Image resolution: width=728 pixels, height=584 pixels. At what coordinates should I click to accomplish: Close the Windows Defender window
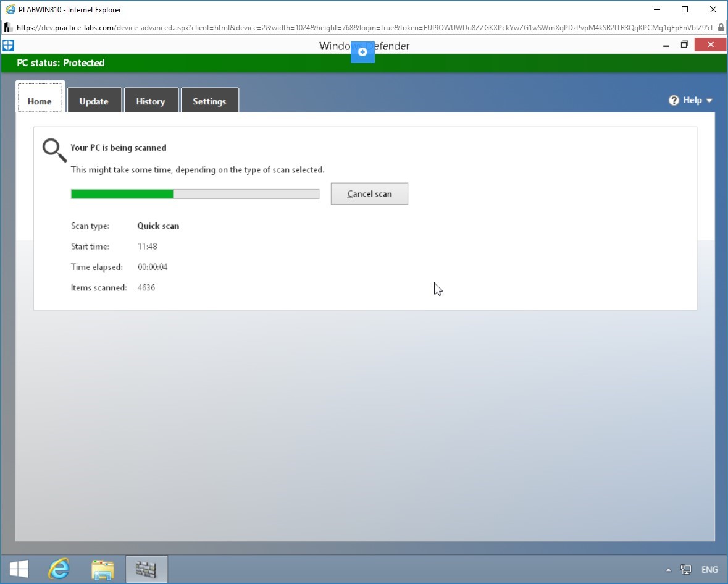[x=710, y=44]
